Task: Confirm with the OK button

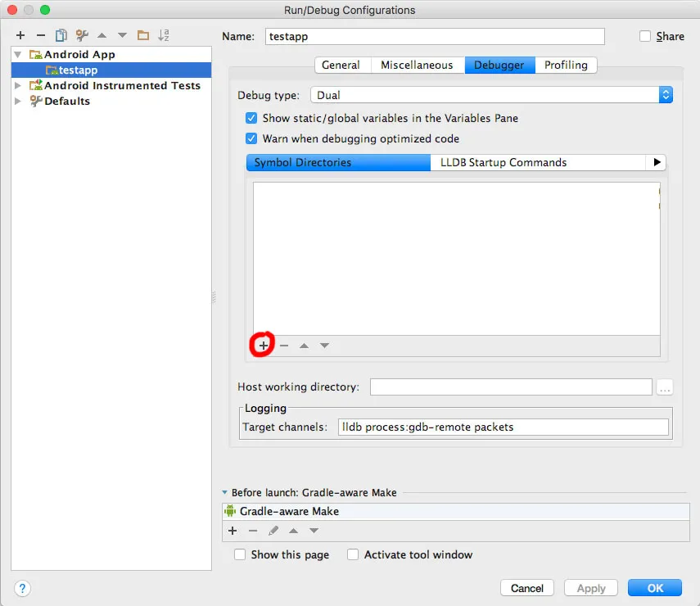Action: coord(654,588)
